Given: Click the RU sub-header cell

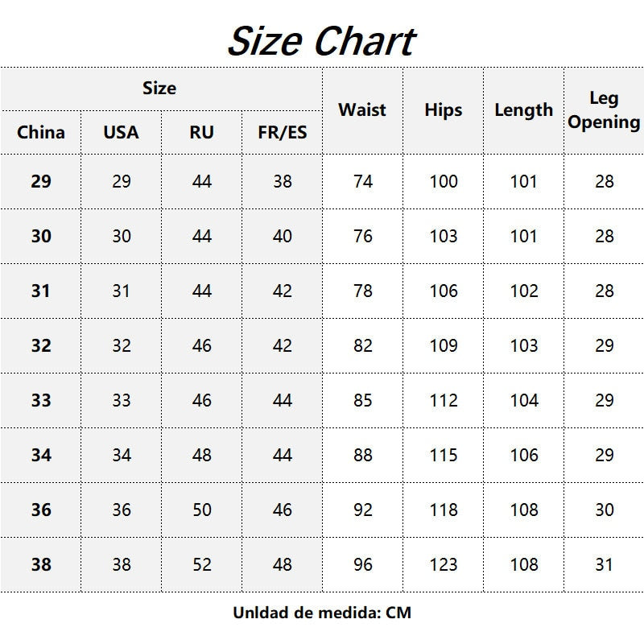Looking at the screenshot, I should pyautogui.click(x=202, y=132).
